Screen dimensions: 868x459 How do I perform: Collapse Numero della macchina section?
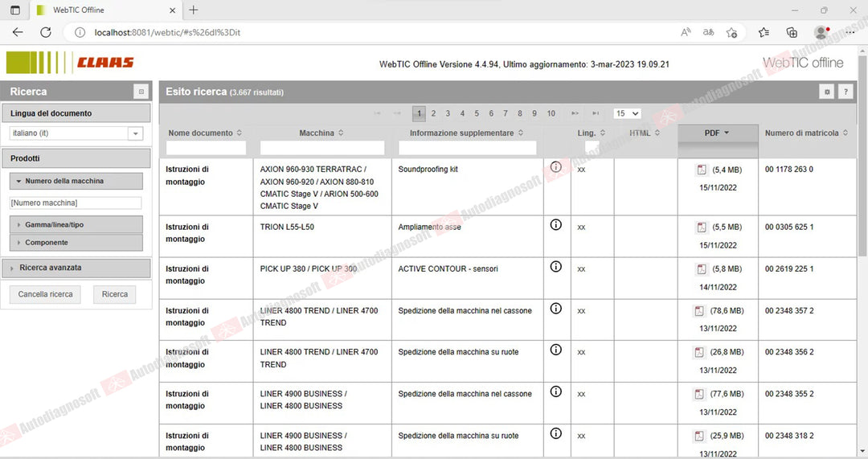click(x=76, y=181)
